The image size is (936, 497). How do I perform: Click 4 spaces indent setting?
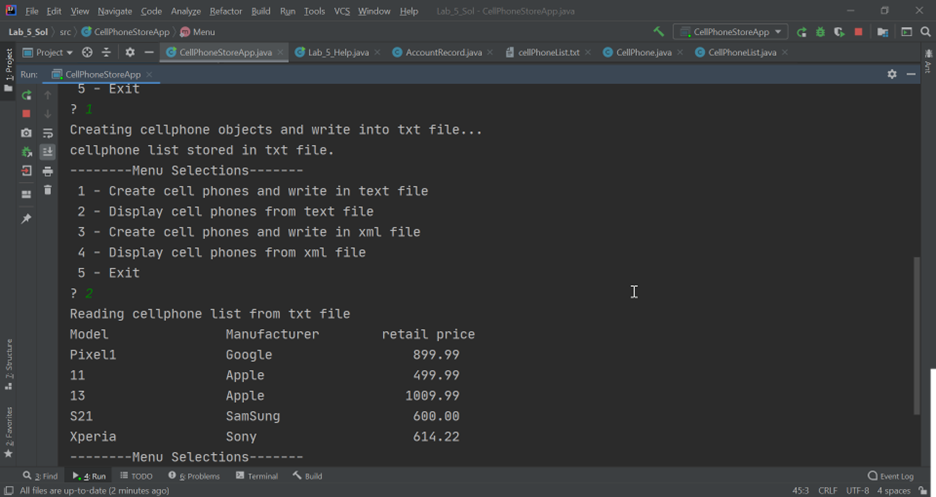894,490
